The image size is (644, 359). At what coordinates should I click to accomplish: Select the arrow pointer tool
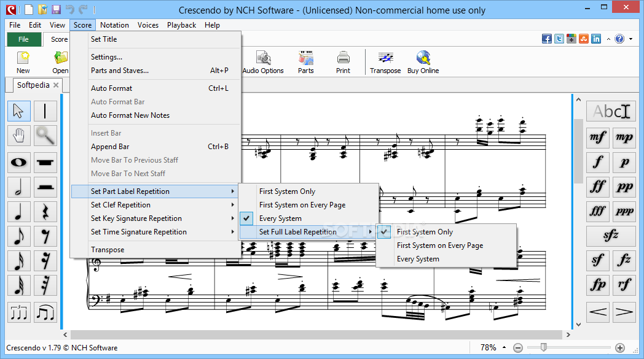(19, 111)
